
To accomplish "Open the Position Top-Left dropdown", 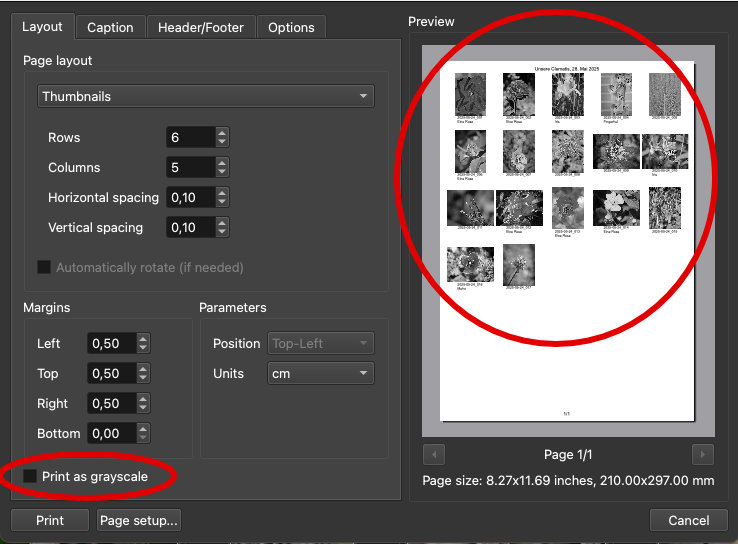I will (320, 343).
